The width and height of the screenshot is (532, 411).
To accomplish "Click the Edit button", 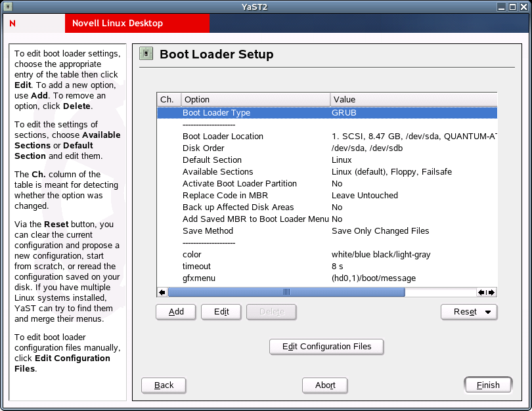I will [221, 312].
